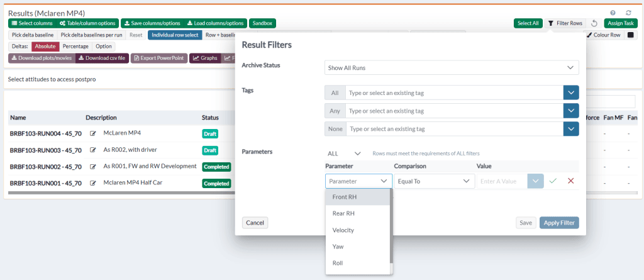Select Pick delta baselines per run
Screen dimensions: 644x280
(x=91, y=35)
